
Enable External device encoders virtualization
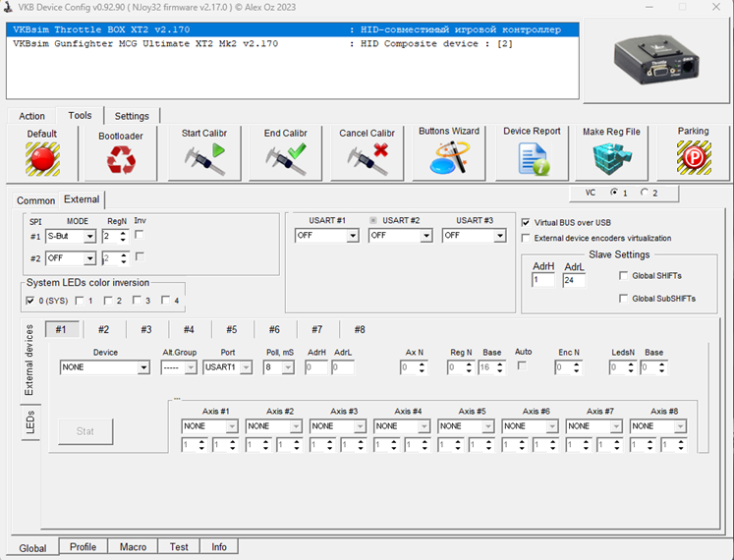[527, 238]
